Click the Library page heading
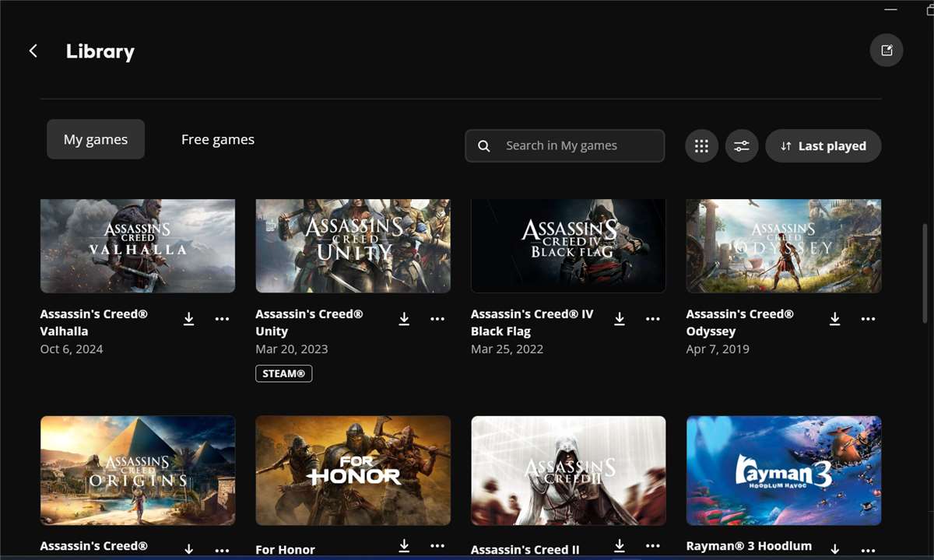Image resolution: width=934 pixels, height=560 pixels. (x=100, y=51)
